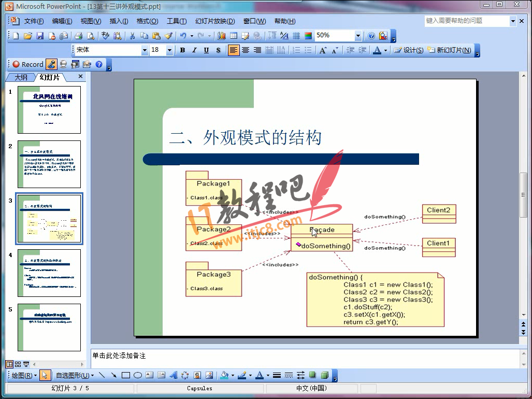Open the 自选图形(U) AutoShapes menu
532x399 pixels.
point(75,375)
